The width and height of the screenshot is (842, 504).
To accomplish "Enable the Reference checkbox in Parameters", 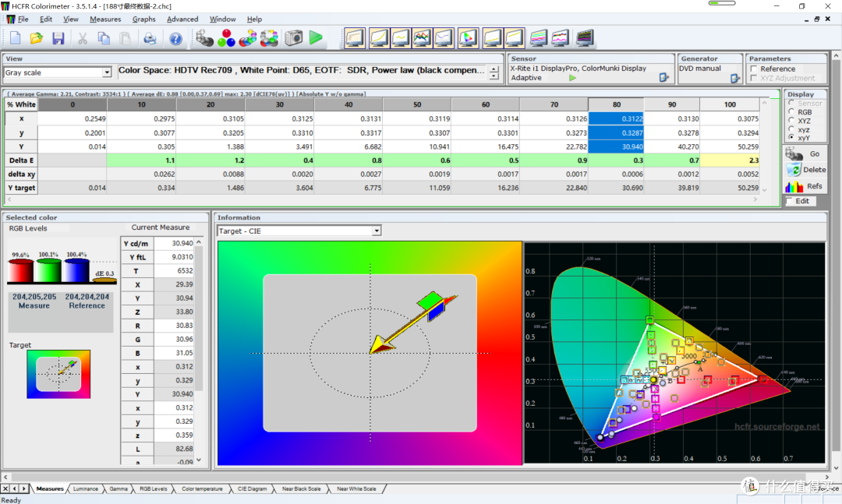I will click(754, 69).
